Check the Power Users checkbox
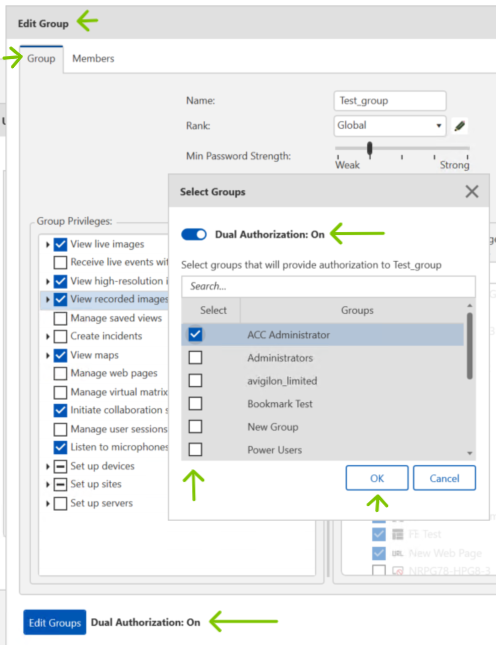 [x=195, y=450]
